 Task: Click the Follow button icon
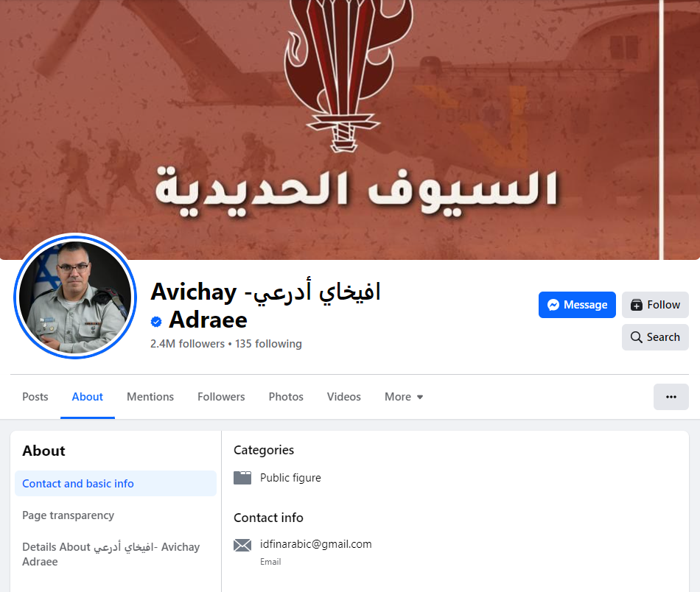636,305
